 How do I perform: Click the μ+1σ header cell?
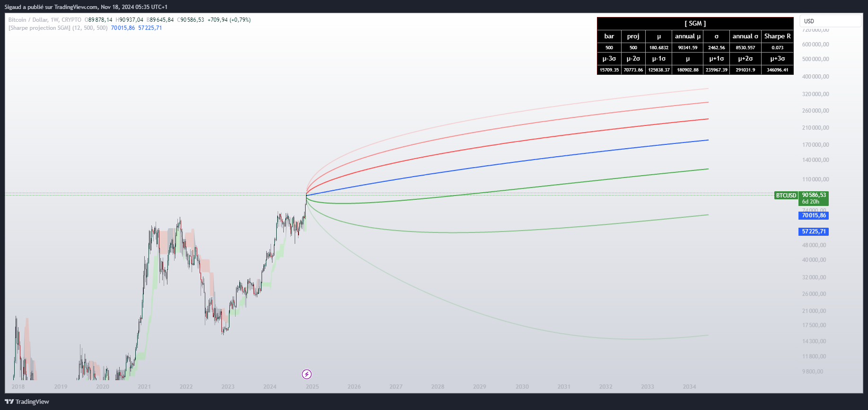tap(717, 59)
